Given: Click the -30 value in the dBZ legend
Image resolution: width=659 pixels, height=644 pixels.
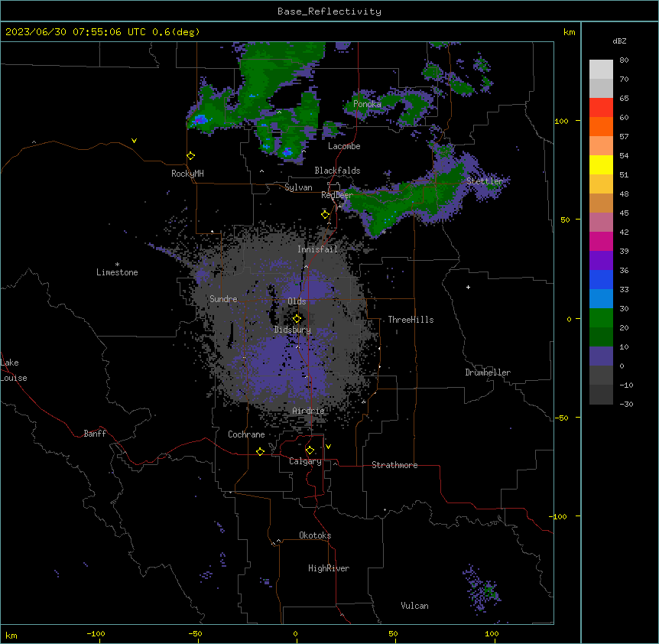Looking at the screenshot, I should (626, 404).
